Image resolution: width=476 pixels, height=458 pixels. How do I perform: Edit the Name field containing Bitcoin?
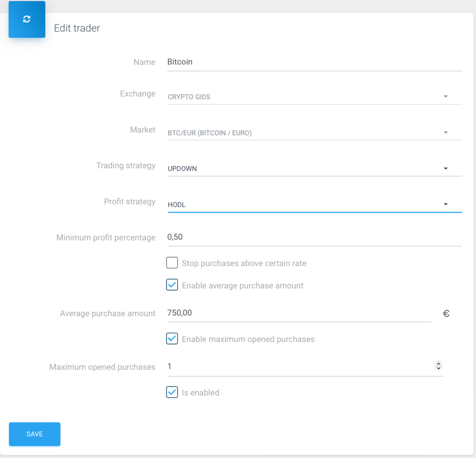coord(314,62)
